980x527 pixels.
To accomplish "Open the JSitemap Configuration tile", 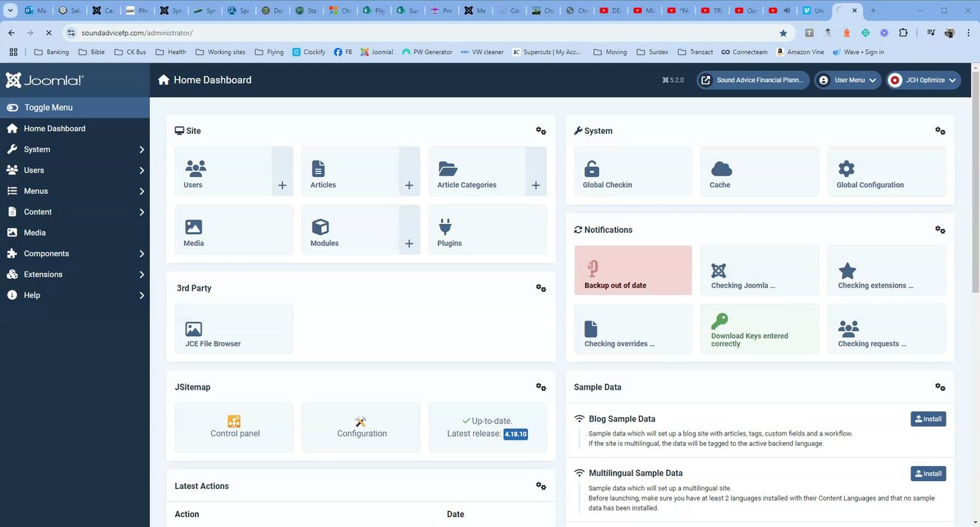I will point(361,427).
